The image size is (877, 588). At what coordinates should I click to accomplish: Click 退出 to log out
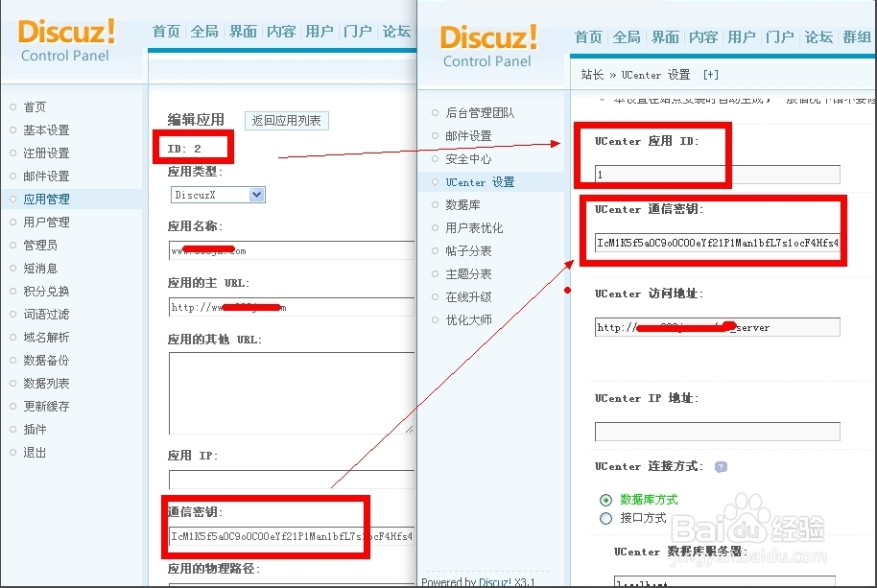35,453
